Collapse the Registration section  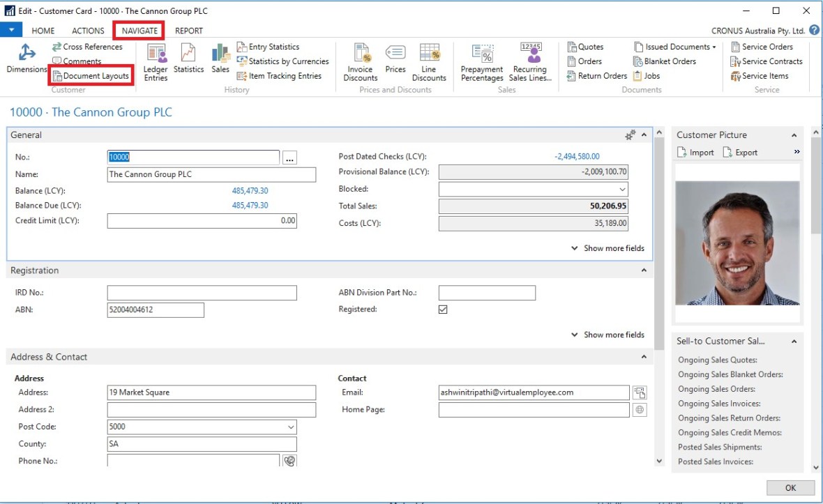[x=643, y=270]
